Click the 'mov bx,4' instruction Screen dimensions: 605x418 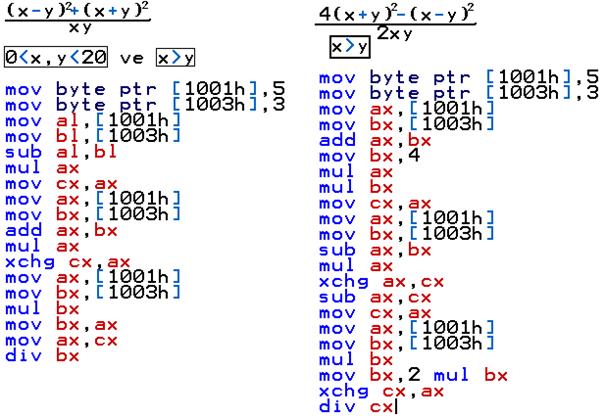(x=369, y=158)
